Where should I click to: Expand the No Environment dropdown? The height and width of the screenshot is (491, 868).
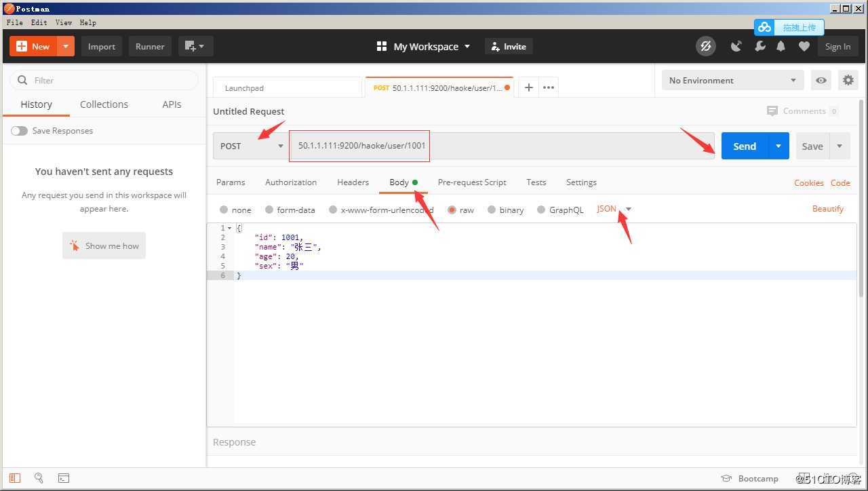pyautogui.click(x=732, y=80)
